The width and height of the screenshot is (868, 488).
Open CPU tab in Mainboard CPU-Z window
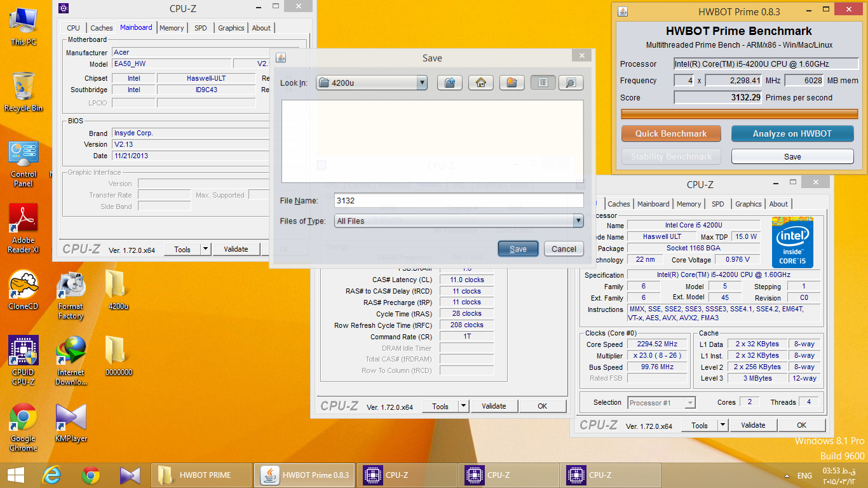coord(74,28)
